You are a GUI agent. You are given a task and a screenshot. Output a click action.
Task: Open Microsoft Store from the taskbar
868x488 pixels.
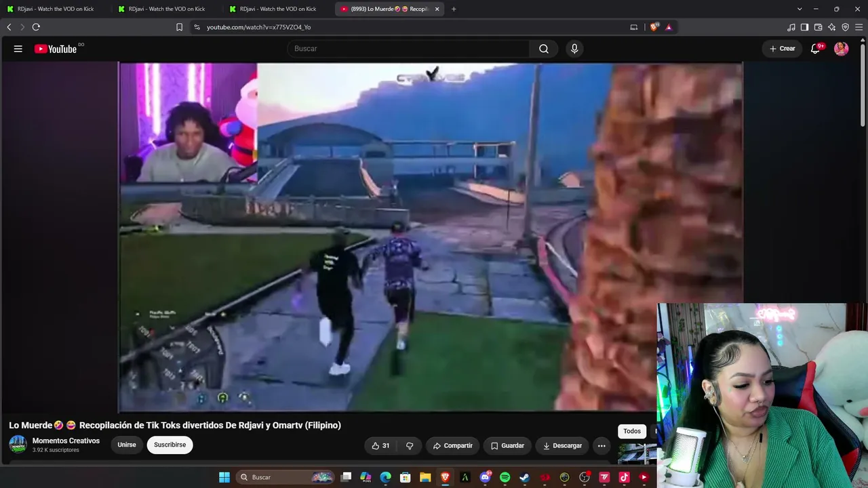pos(406,477)
